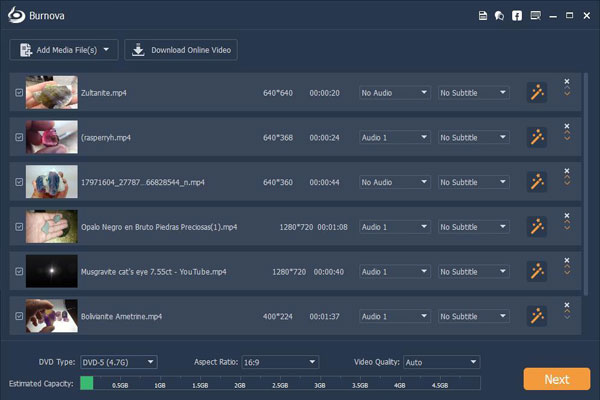Deselect the Musgravite cat's eye video checkbox
600x400 pixels.
[x=19, y=271]
